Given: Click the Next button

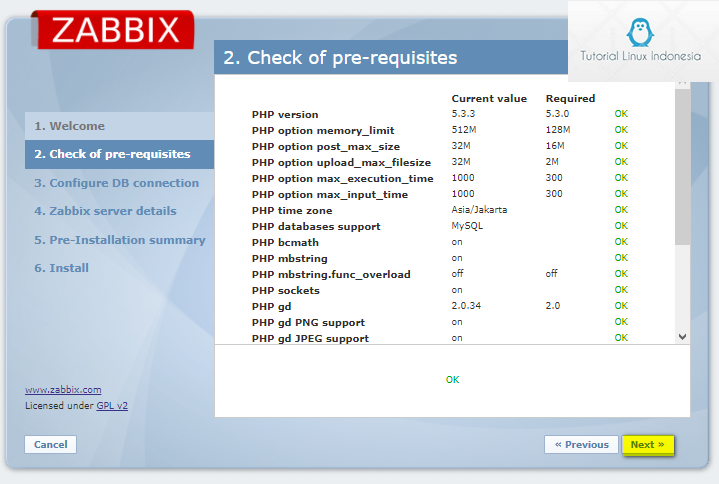Looking at the screenshot, I should coord(648,445).
